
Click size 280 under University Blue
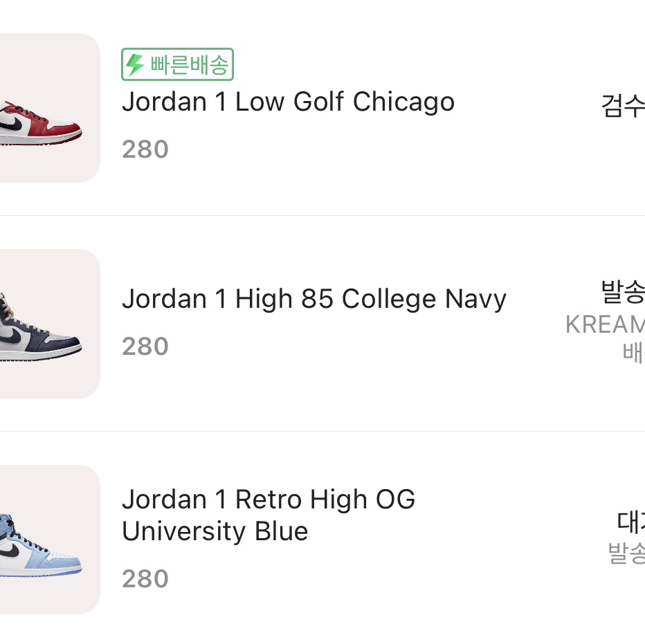[x=145, y=579]
